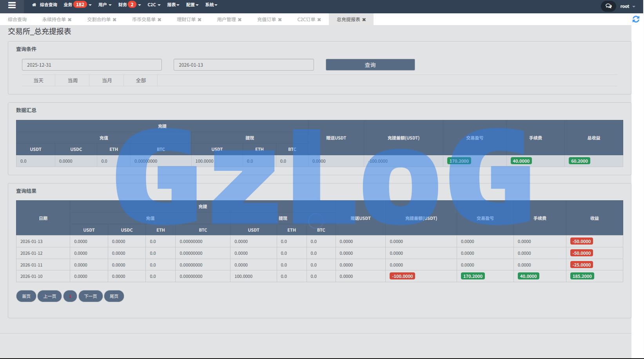Viewport: 644px width, 359px height.
Task: Close the 币币交易单 tab
Action: (x=160, y=20)
